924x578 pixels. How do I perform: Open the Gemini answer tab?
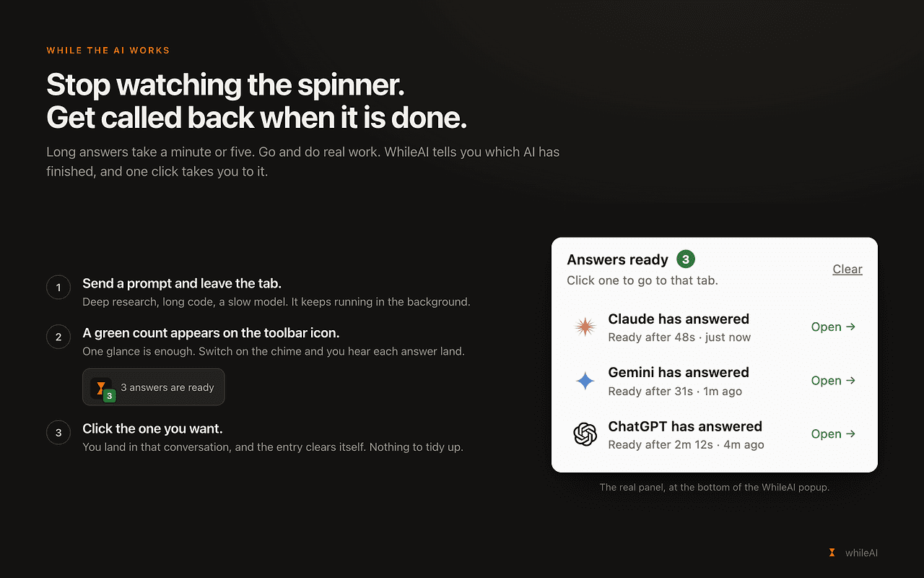(834, 381)
